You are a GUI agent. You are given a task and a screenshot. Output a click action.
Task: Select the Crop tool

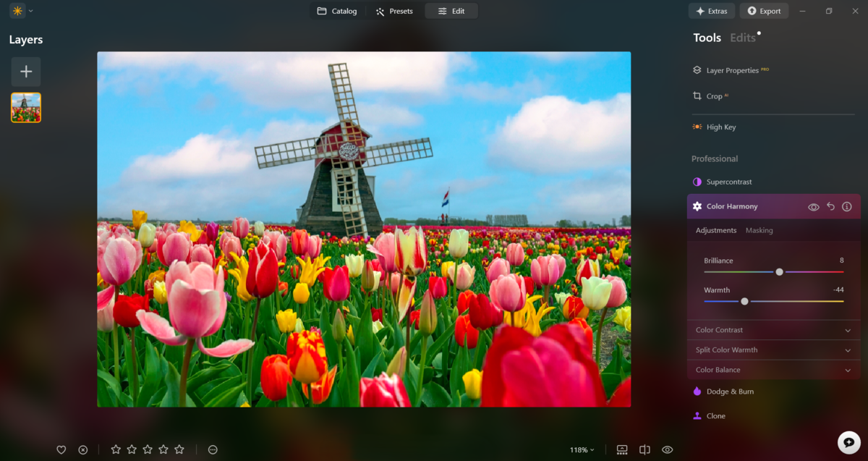tap(715, 96)
